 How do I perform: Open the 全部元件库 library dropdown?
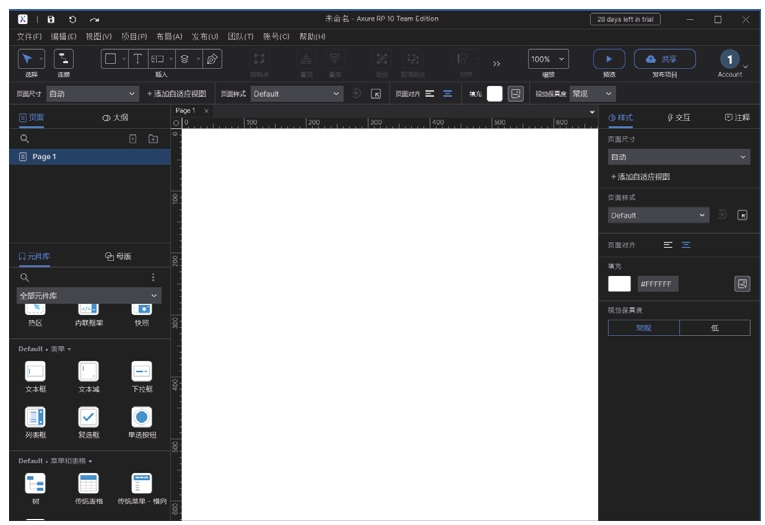[88, 296]
